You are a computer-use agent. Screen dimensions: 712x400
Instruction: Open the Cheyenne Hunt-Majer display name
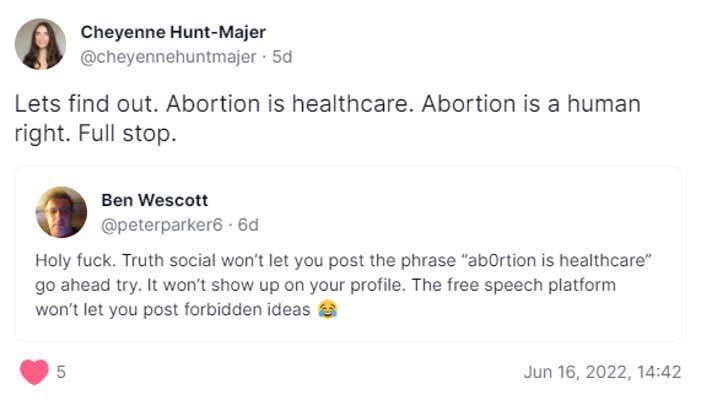pyautogui.click(x=173, y=32)
